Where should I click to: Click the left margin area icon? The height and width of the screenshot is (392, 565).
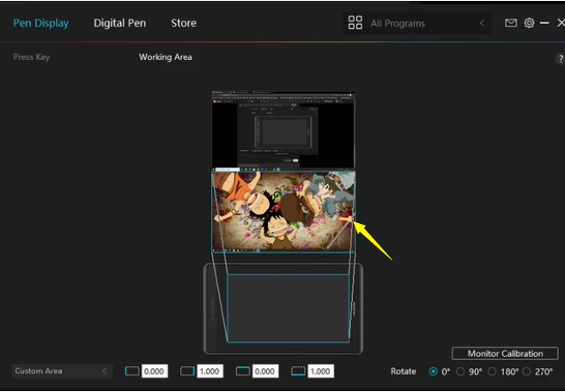click(132, 371)
